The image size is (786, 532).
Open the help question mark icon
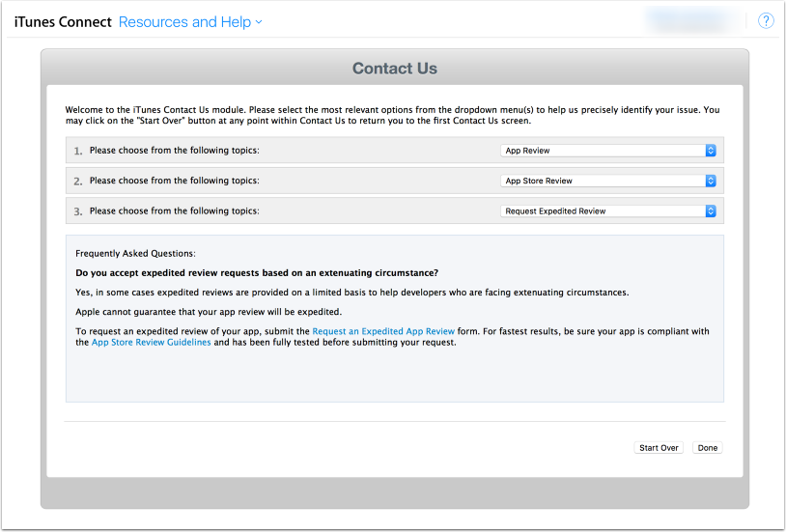[766, 20]
